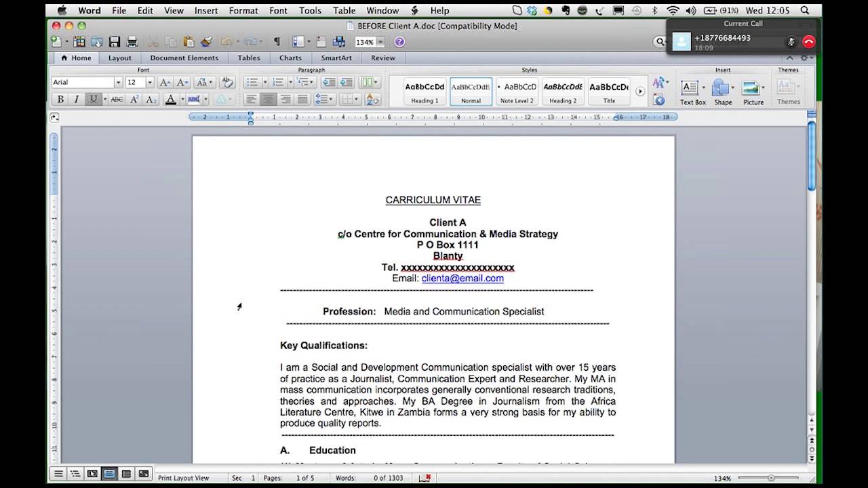Open Change Case Aa dropdown
Viewport: 868px width, 488px height.
(203, 82)
